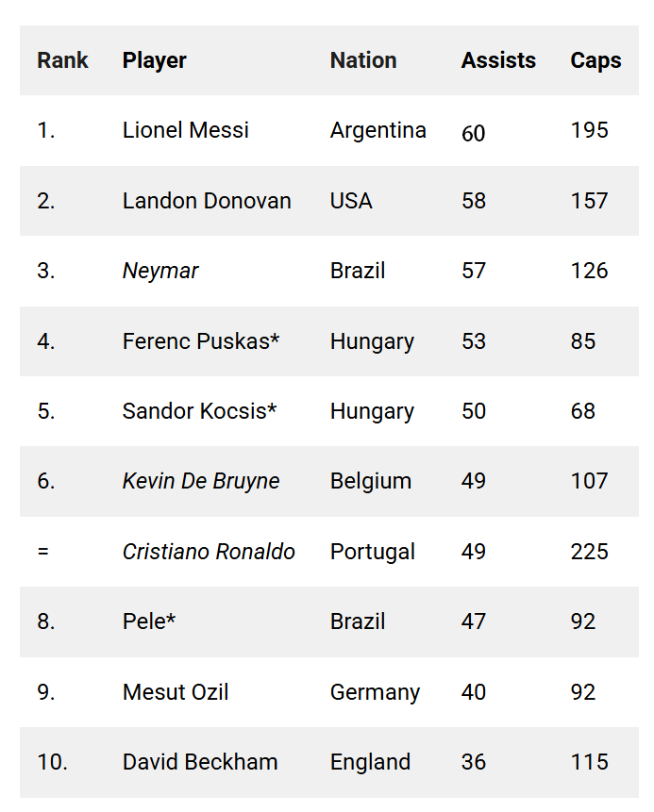Click on Mesut Ozil
This screenshot has width=654, height=812.
[x=176, y=692]
